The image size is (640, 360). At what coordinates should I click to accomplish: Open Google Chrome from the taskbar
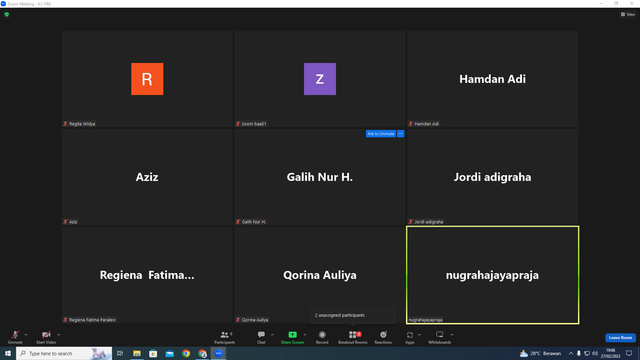186,353
